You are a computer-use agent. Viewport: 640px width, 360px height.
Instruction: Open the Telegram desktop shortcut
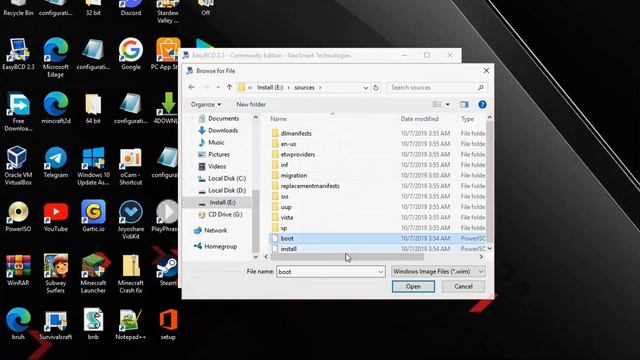56,162
